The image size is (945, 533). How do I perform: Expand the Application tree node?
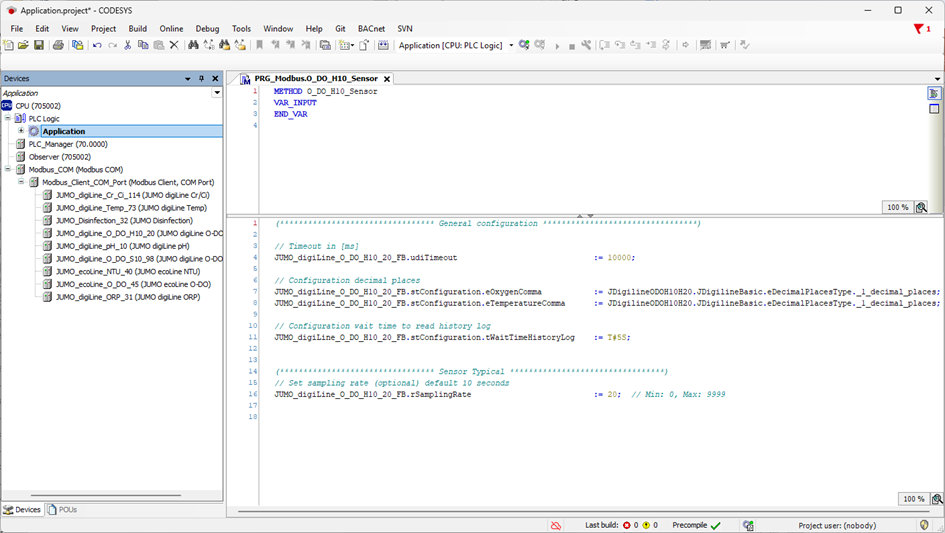[21, 131]
